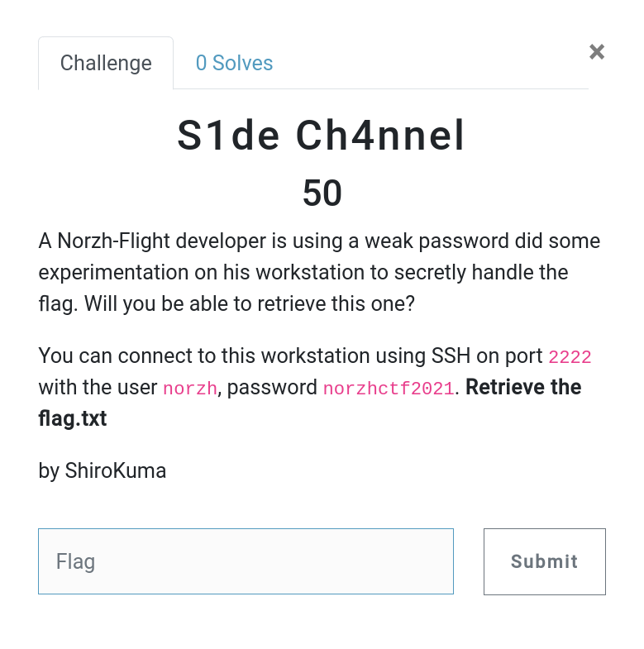Close the challenge modal with X
This screenshot has height=649, width=644.
click(x=597, y=52)
